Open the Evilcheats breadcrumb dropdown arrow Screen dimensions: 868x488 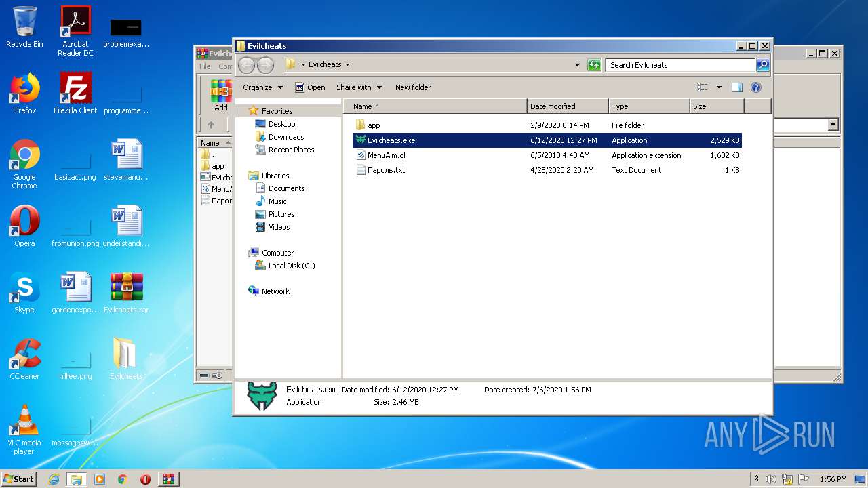pyautogui.click(x=348, y=65)
